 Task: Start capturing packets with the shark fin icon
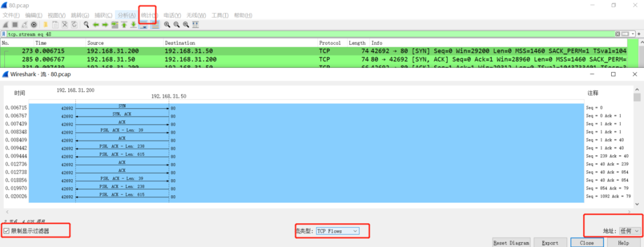coord(5,24)
